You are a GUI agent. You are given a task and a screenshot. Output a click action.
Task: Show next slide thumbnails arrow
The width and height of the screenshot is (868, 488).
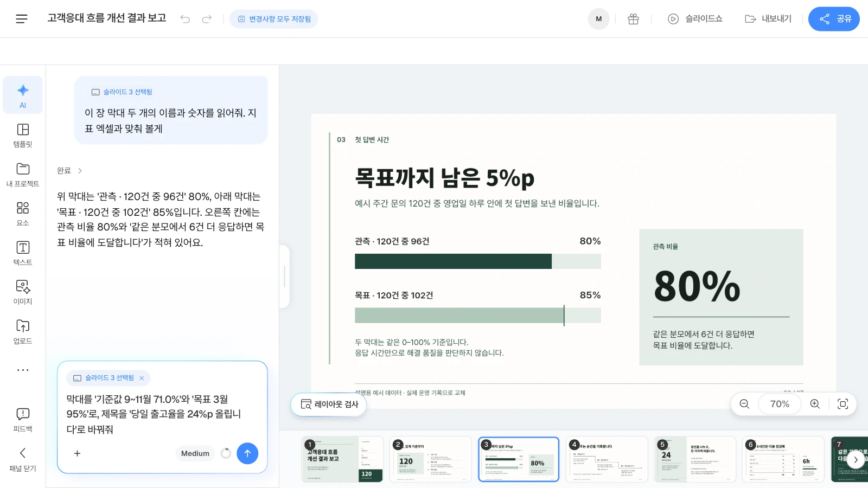tap(856, 460)
